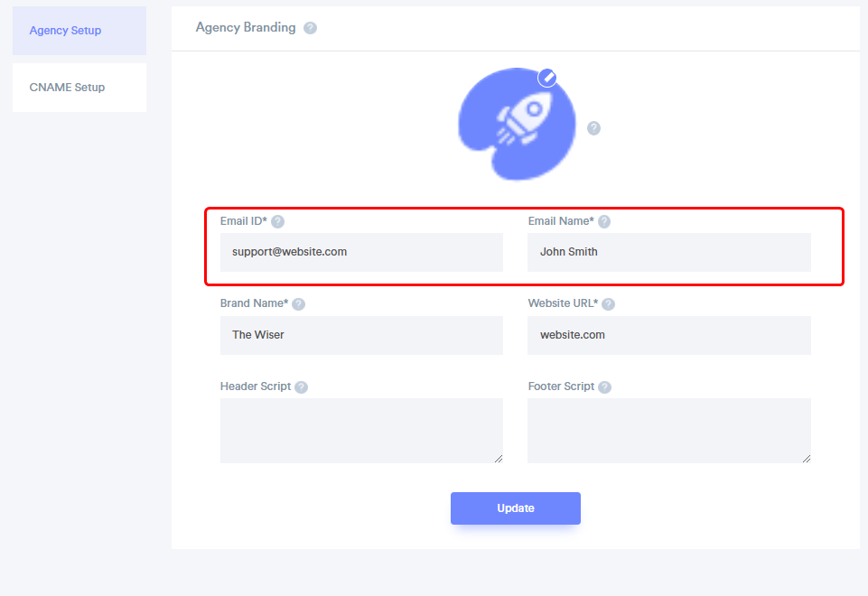
Task: Click the Agency Branding help icon
Action: tap(310, 28)
